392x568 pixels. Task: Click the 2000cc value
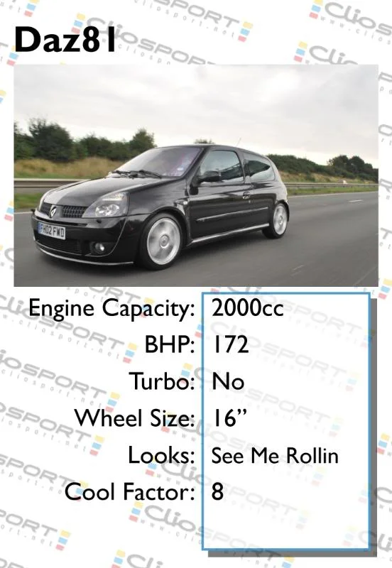[x=247, y=308]
